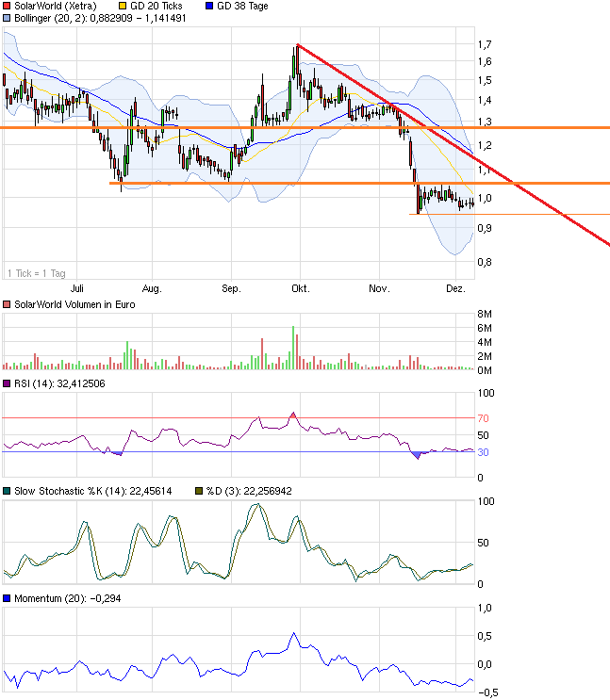This screenshot has width=610, height=700.
Task: Click the RSI (14): 32,412506 label
Action: click(59, 383)
